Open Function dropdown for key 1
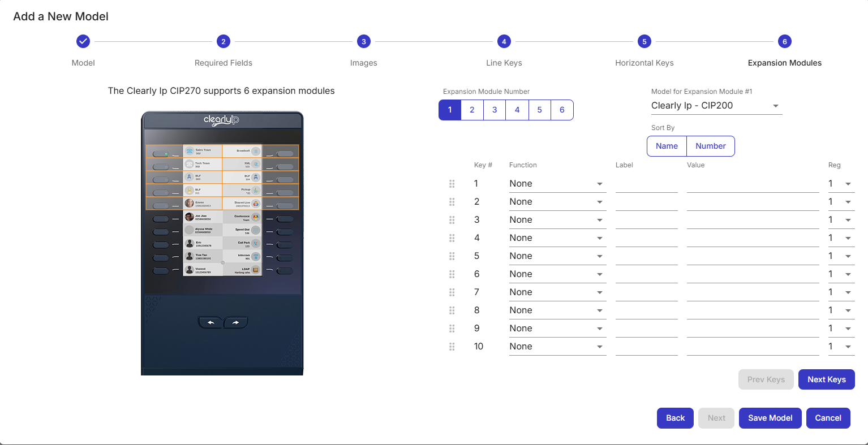 point(557,184)
